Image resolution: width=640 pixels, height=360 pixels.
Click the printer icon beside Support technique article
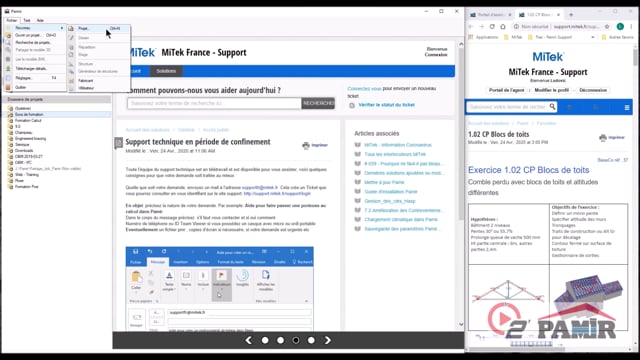(306, 145)
